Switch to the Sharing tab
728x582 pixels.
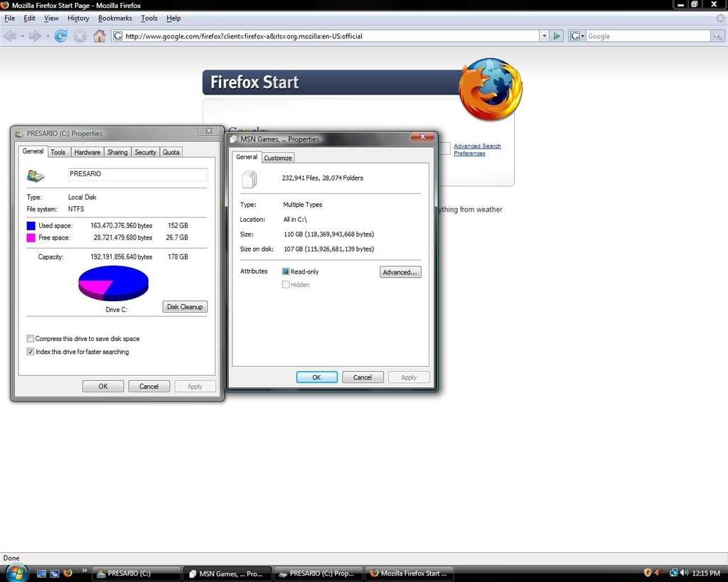point(117,152)
